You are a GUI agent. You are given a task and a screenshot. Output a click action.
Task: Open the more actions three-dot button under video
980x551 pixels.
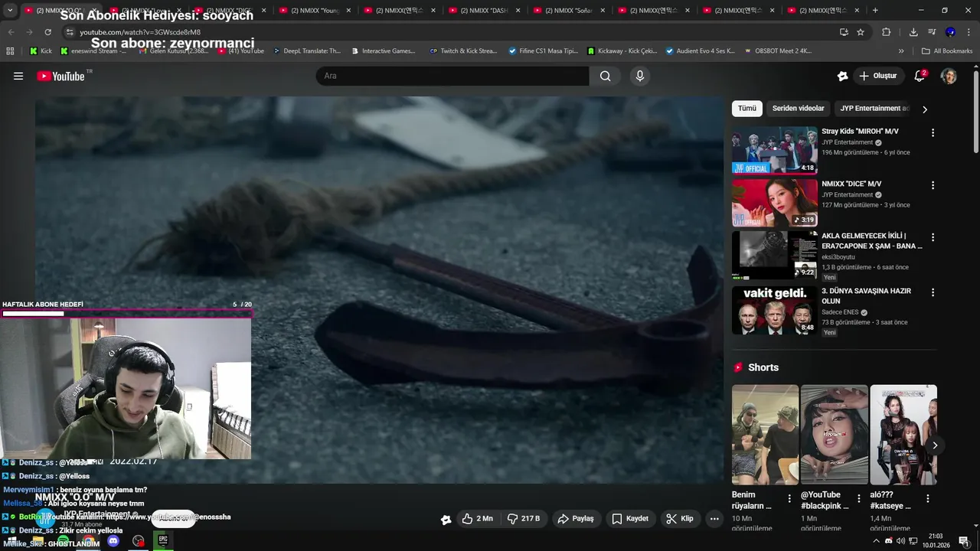714,519
